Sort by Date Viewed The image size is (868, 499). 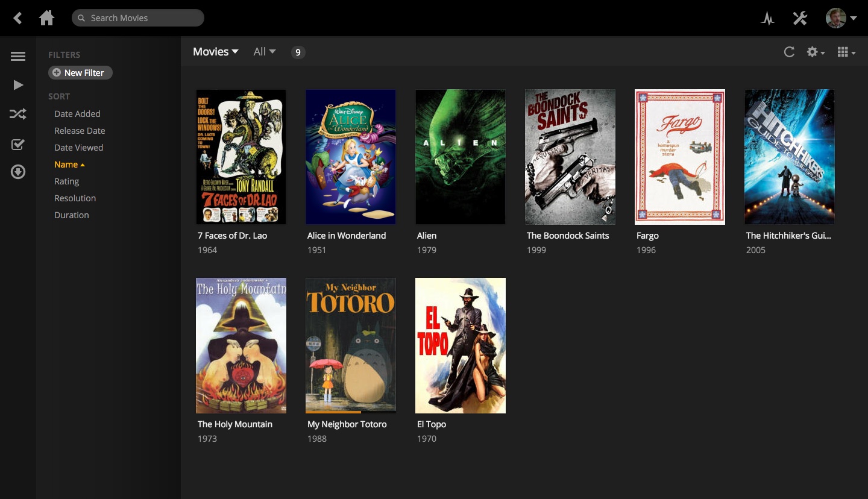coord(78,148)
